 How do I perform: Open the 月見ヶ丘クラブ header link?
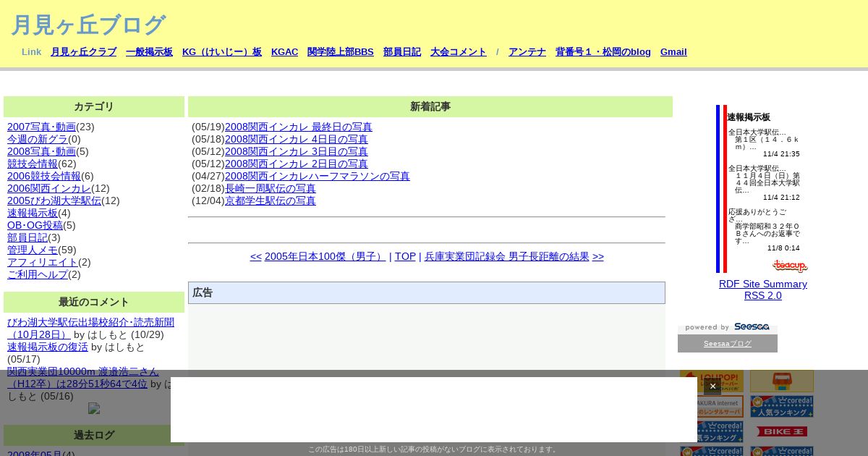[83, 52]
